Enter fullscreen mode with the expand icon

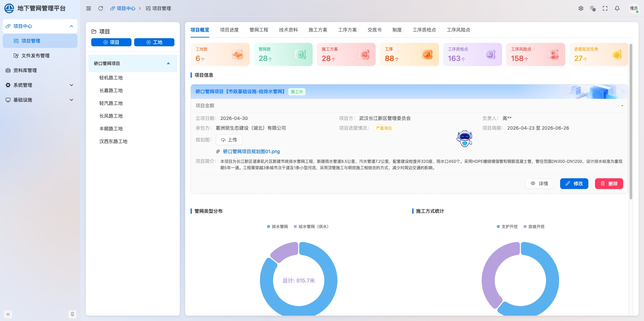coord(605,8)
